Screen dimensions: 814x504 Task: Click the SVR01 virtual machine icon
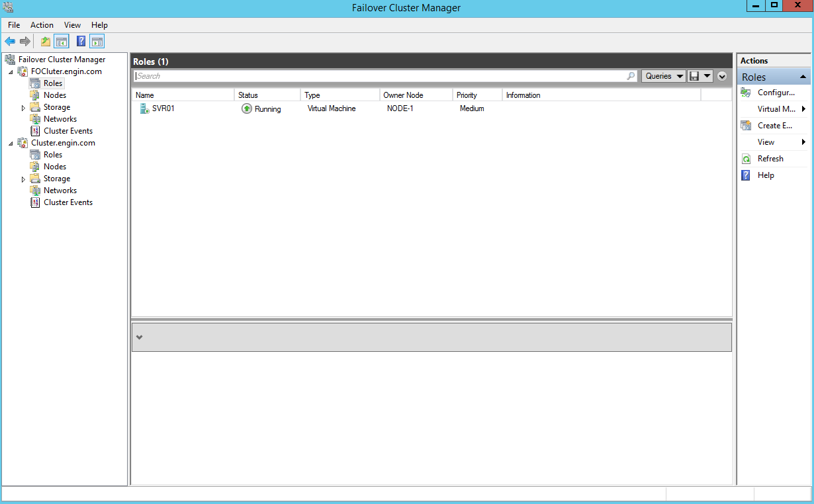(x=144, y=108)
